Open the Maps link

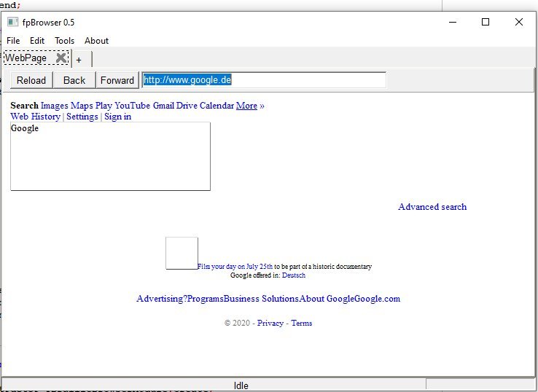82,106
